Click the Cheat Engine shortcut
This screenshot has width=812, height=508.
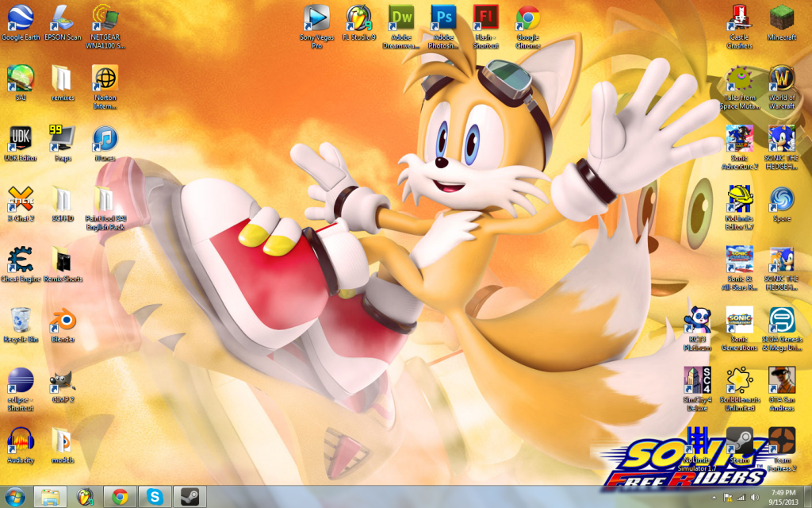coord(21,265)
